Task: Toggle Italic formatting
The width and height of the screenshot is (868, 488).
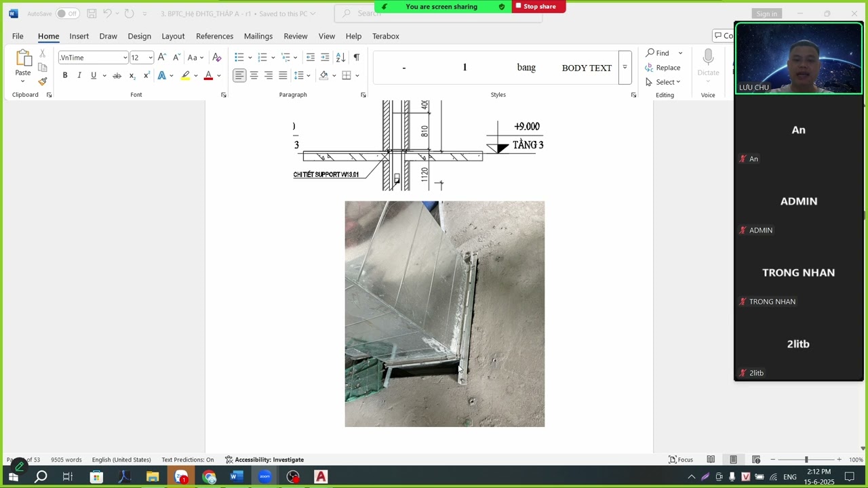Action: (79, 75)
